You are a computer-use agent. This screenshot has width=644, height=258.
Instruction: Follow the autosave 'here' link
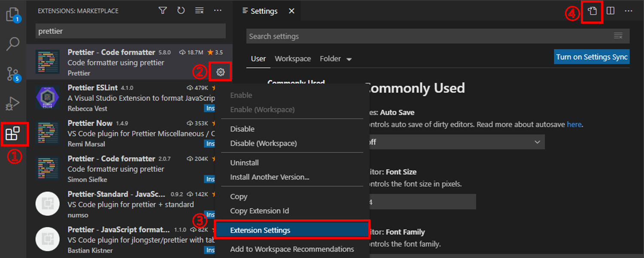tap(574, 125)
